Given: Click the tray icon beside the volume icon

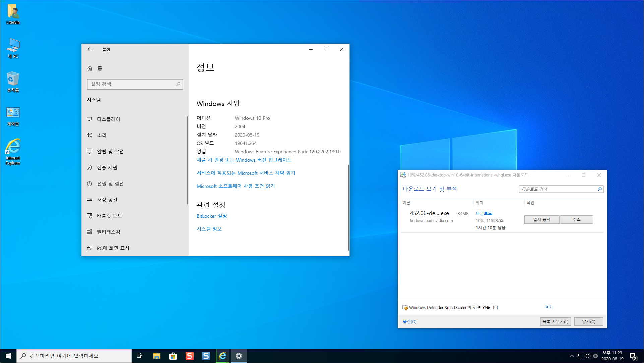Looking at the screenshot, I should click(x=595, y=356).
